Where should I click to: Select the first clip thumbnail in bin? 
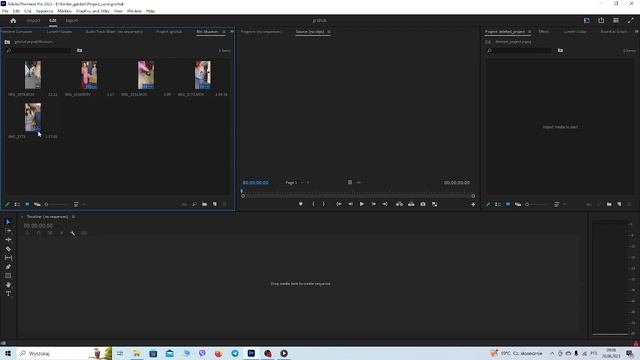click(x=33, y=75)
